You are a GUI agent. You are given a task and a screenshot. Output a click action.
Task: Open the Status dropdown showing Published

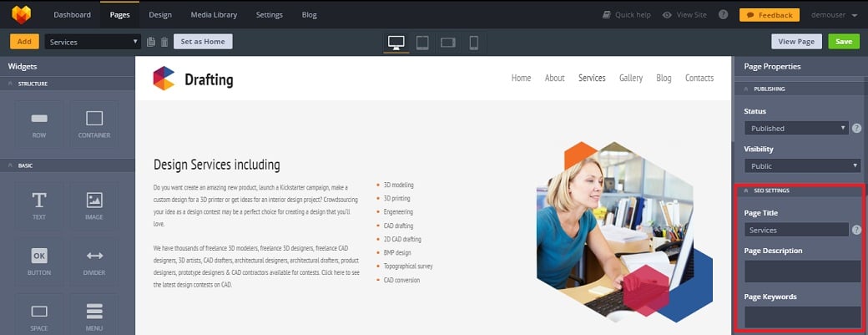coord(796,129)
